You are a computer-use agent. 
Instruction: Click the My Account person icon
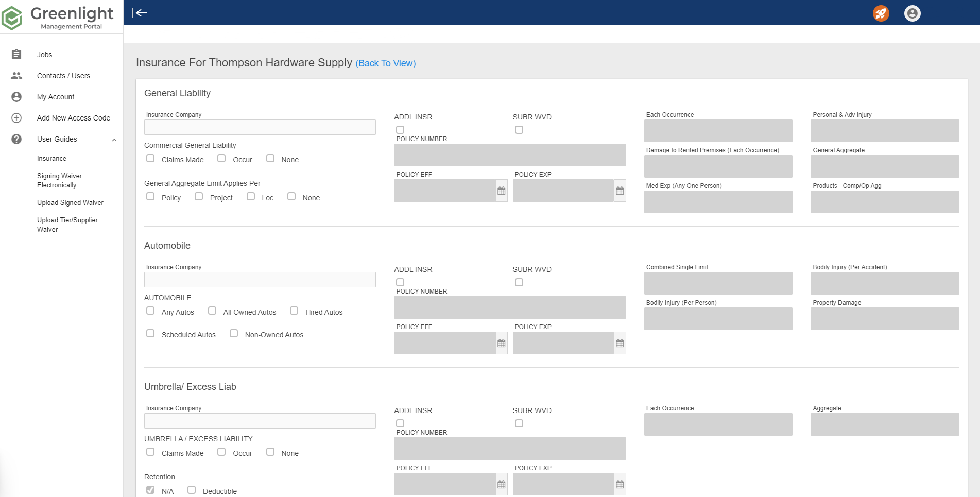tap(16, 97)
